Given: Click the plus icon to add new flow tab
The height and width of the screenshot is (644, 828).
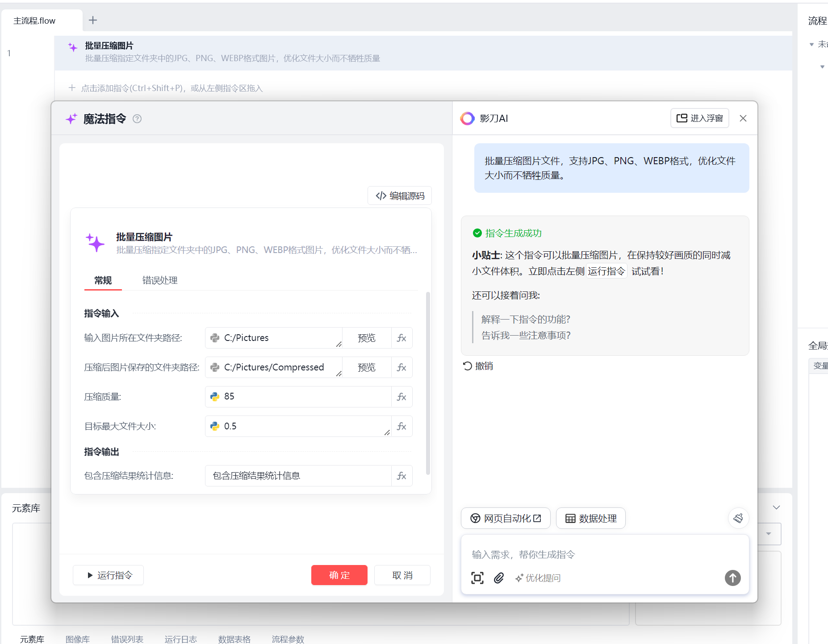Looking at the screenshot, I should (x=93, y=20).
